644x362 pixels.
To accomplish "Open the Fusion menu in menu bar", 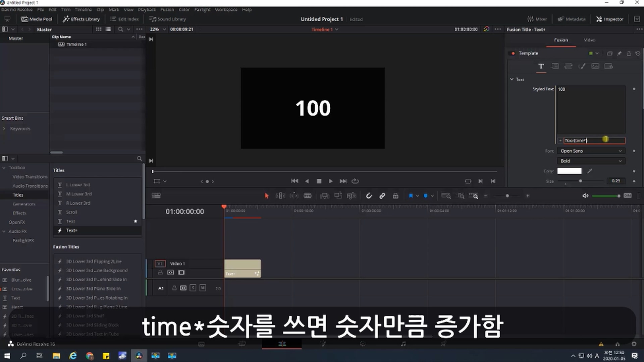I will [167, 9].
